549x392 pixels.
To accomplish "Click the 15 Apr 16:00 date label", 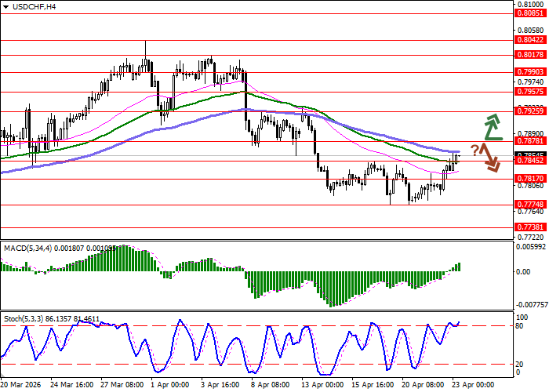I will (x=373, y=385).
